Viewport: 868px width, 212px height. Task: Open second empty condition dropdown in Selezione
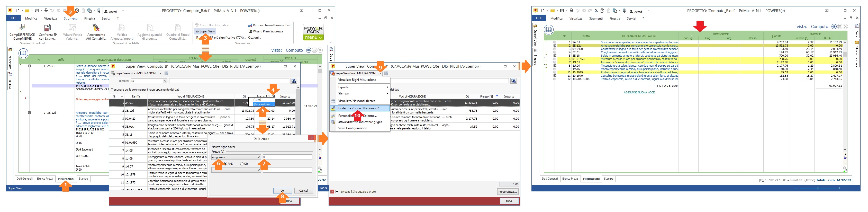coord(236,170)
